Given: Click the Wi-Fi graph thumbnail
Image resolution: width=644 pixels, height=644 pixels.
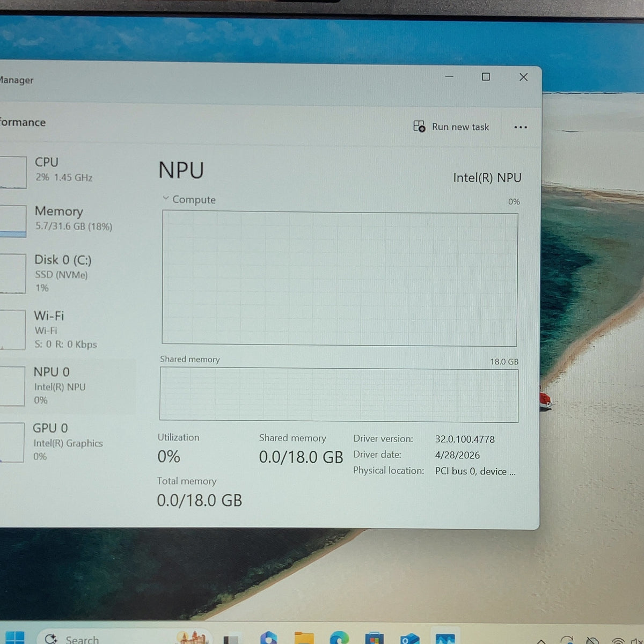Looking at the screenshot, I should point(12,330).
